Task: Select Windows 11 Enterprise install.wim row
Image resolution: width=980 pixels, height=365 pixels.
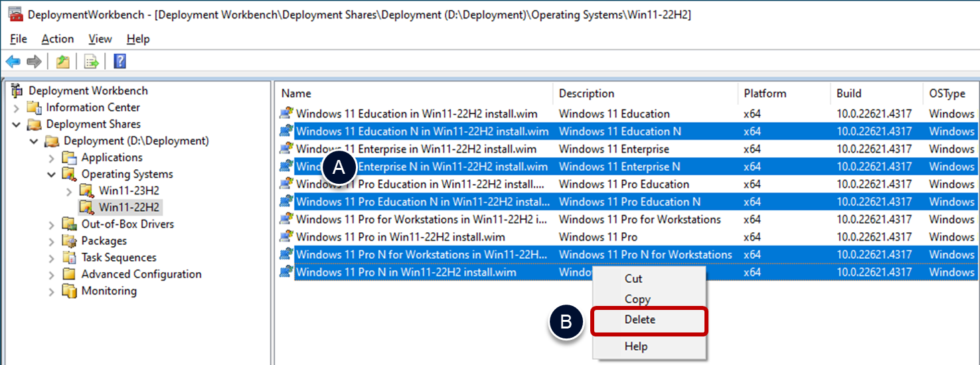Action: point(416,149)
